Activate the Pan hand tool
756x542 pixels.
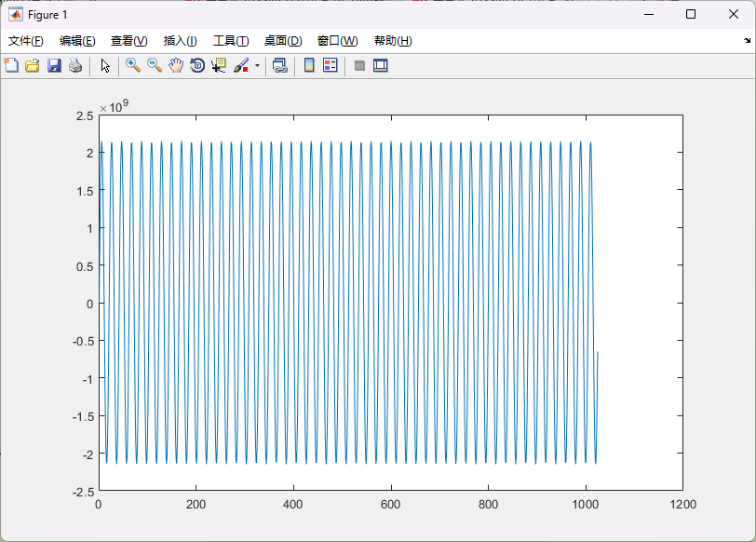pyautogui.click(x=176, y=65)
